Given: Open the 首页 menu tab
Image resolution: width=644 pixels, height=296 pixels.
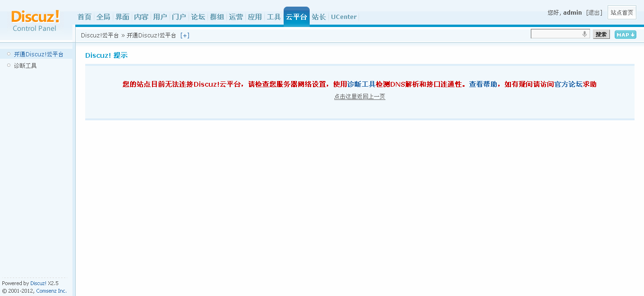Looking at the screenshot, I should [84, 17].
